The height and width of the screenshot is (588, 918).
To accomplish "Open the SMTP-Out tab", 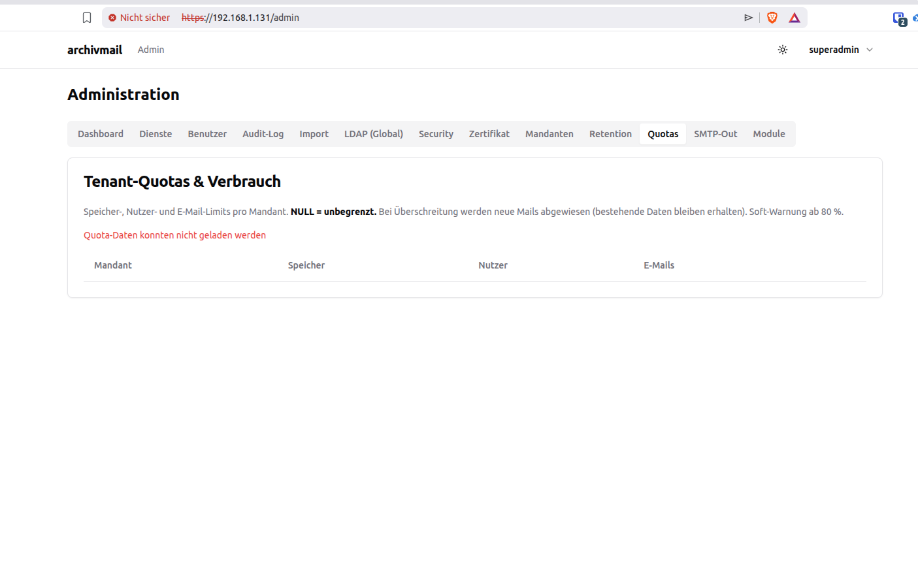I will click(715, 134).
